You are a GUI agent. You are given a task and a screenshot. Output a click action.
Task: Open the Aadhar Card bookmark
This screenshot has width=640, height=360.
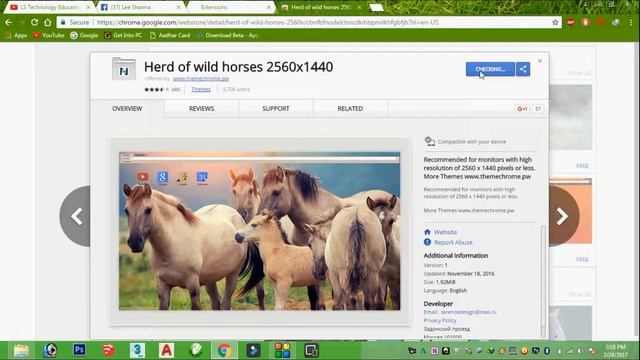[x=170, y=36]
